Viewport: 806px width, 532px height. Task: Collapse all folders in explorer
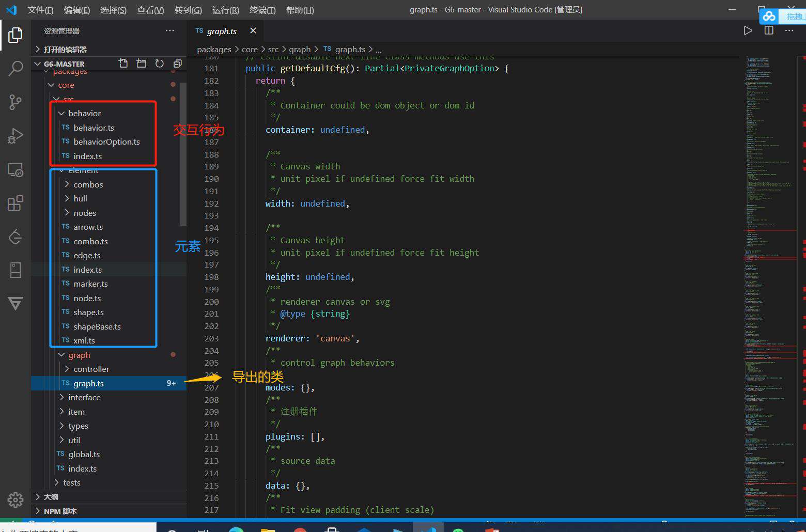pyautogui.click(x=177, y=64)
